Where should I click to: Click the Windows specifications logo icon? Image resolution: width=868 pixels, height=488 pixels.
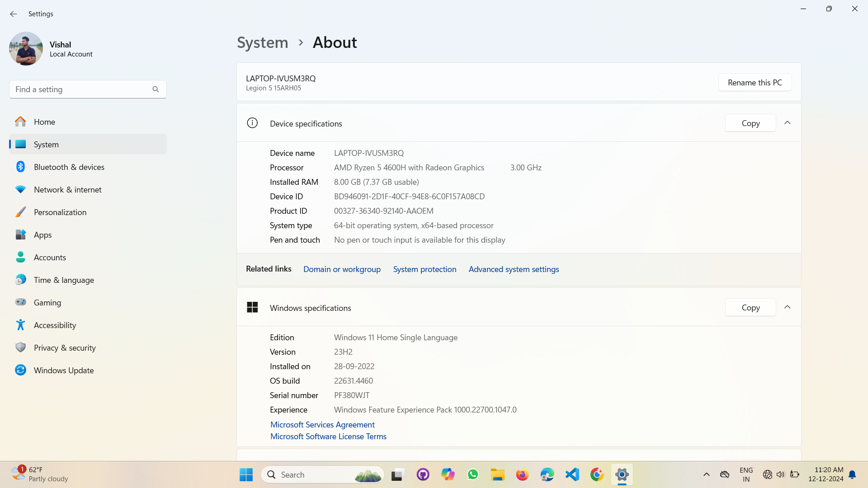click(x=252, y=307)
